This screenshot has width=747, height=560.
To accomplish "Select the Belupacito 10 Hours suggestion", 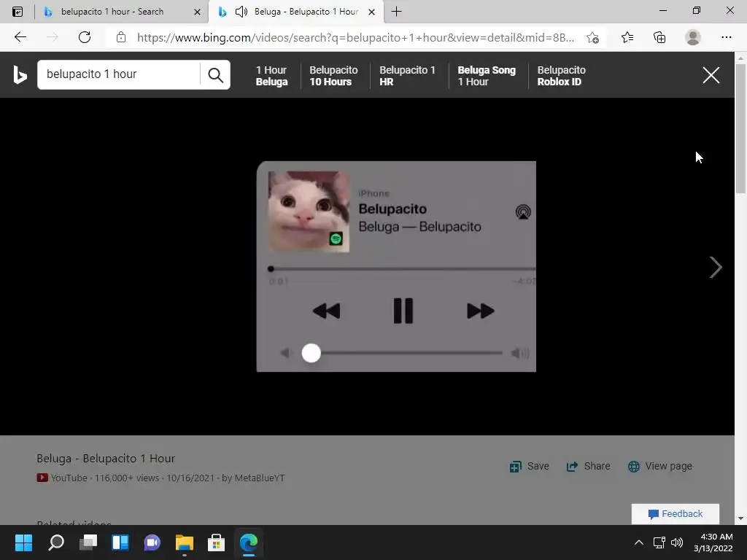I will point(333,76).
